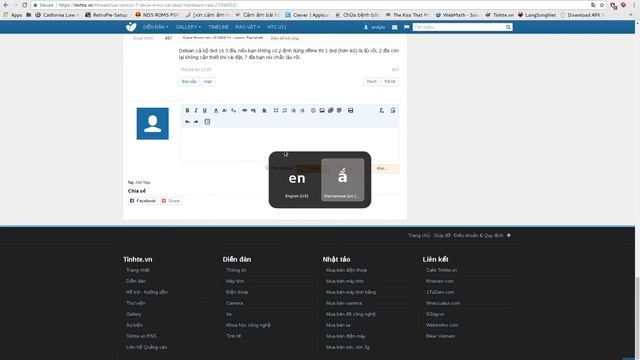Go back using the browser back arrow

pos(6,5)
